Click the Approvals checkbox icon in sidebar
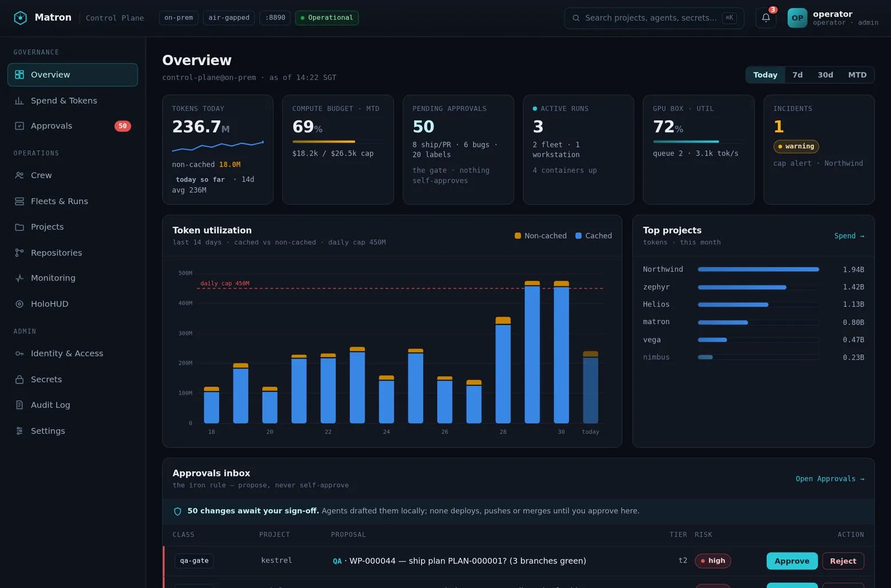This screenshot has height=588, width=891. coord(19,126)
